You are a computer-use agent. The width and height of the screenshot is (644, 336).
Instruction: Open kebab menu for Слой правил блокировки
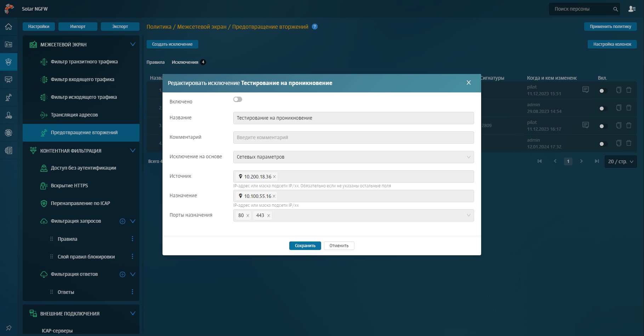point(132,256)
